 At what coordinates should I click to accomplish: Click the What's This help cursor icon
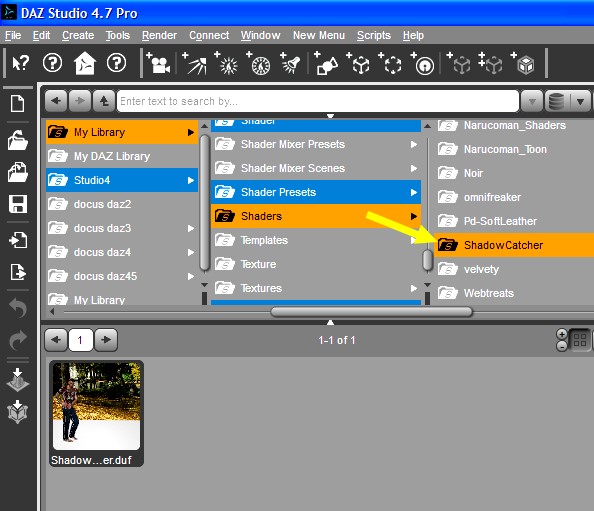tap(20, 63)
